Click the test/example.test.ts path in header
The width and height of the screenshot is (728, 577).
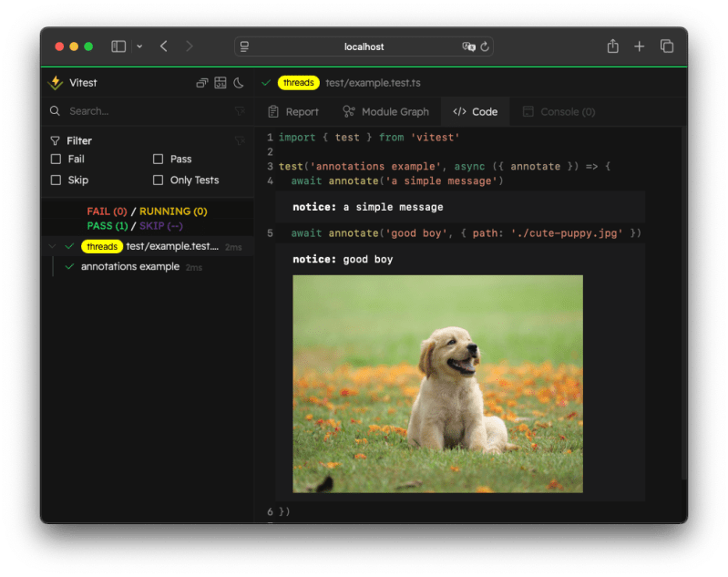[373, 83]
